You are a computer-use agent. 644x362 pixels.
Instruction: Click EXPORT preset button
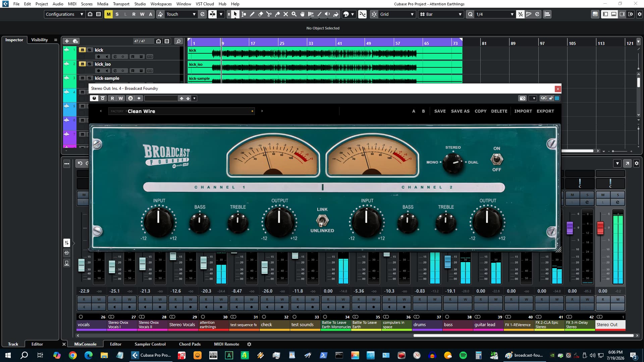545,111
